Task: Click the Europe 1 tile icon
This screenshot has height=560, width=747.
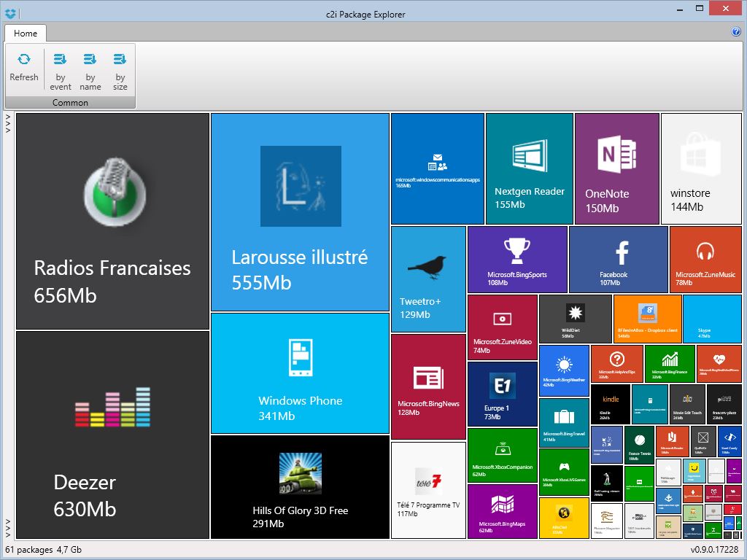Action: [x=503, y=385]
